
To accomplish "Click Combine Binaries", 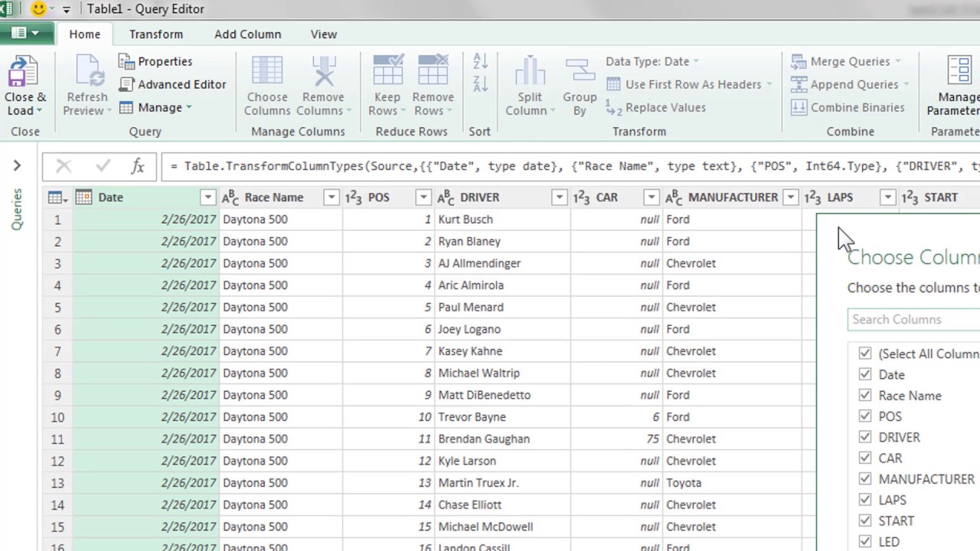I will coord(848,107).
